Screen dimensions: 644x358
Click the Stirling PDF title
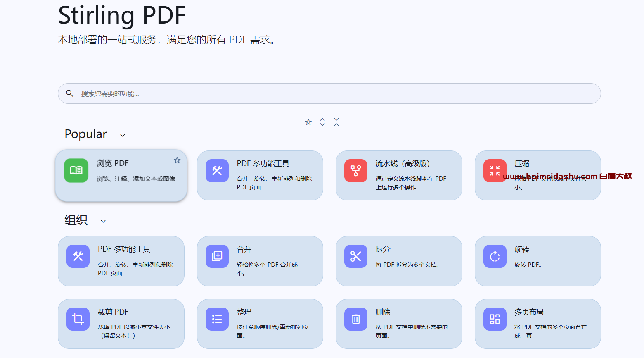tap(122, 15)
